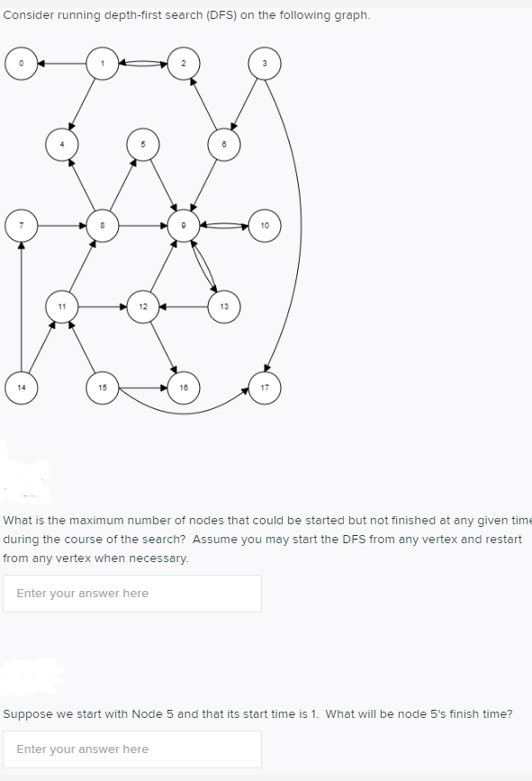Select node 5 in the graph

[142, 144]
